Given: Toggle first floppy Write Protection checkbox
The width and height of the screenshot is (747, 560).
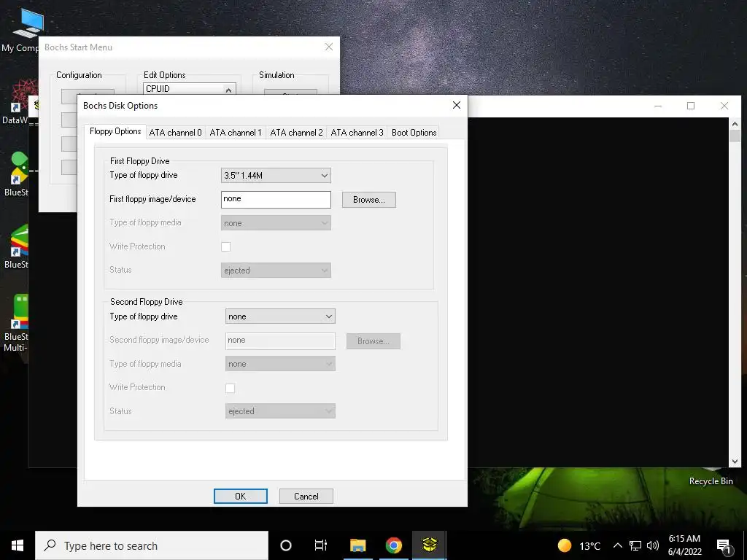Looking at the screenshot, I should pos(226,246).
